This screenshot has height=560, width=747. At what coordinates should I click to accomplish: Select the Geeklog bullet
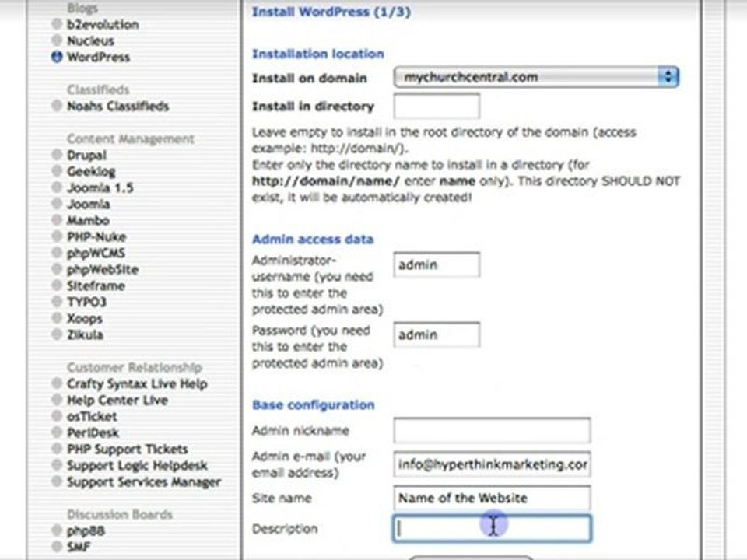57,171
